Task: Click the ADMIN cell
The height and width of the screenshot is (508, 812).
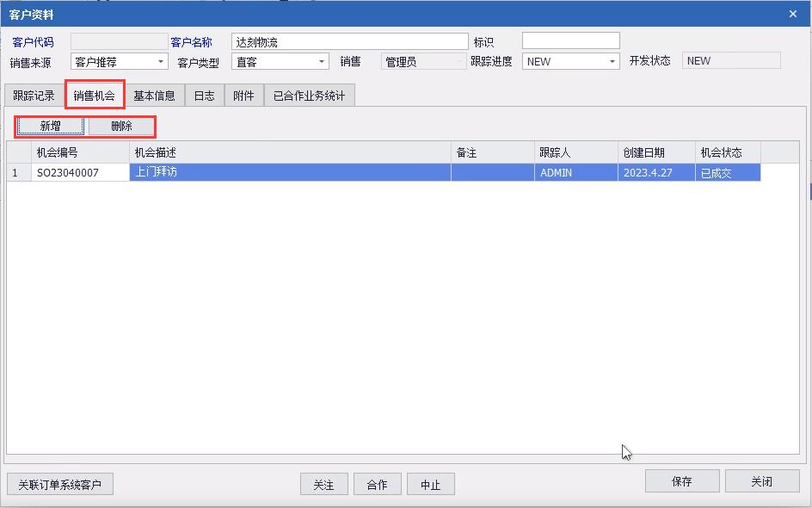Action: (575, 172)
